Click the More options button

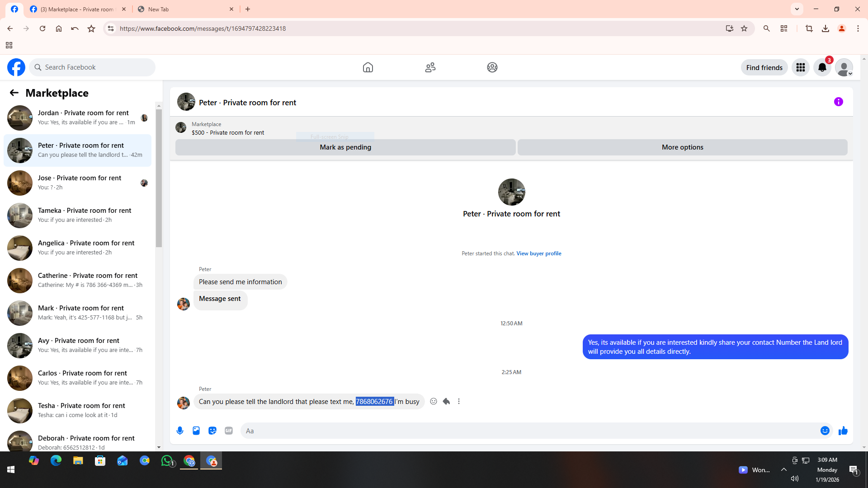tap(682, 147)
